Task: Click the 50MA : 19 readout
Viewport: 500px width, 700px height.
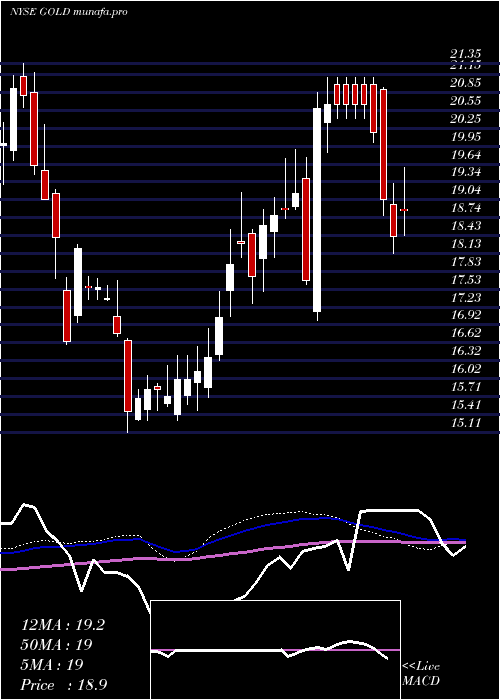Action: tap(57, 645)
